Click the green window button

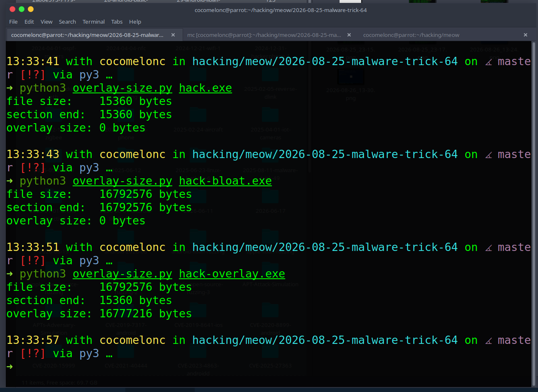[22, 9]
